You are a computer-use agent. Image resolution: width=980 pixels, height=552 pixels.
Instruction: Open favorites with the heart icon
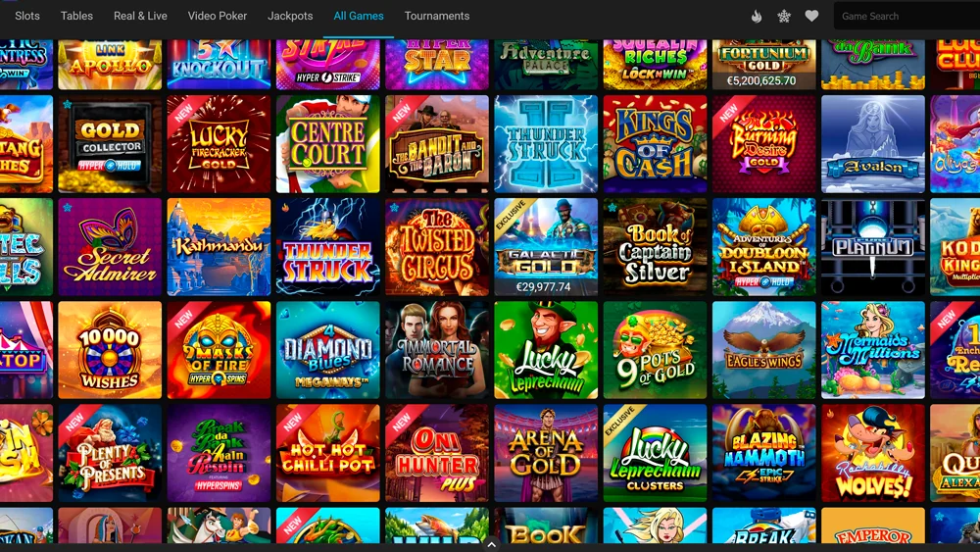tap(811, 17)
